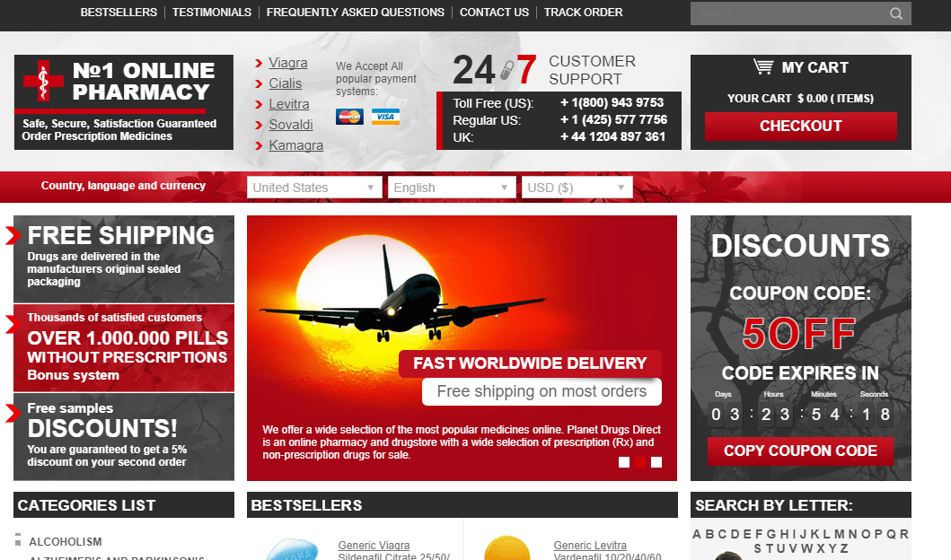
Task: Browse drugs starting with letter M
Action: pyautogui.click(x=839, y=535)
